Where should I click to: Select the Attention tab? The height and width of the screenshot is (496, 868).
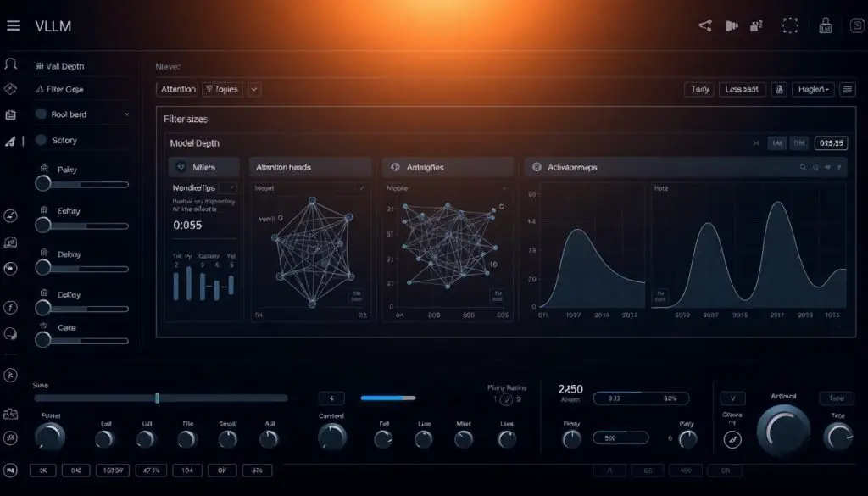[x=178, y=89]
